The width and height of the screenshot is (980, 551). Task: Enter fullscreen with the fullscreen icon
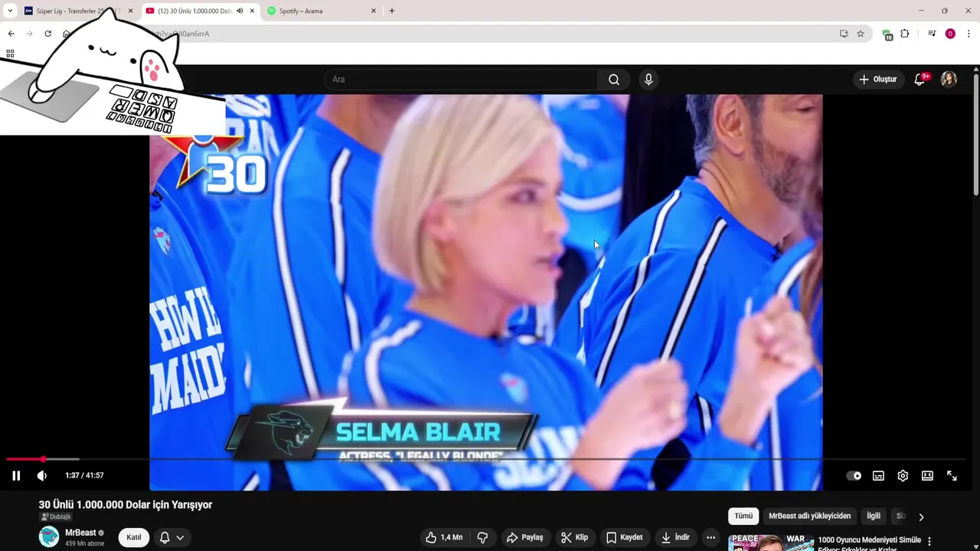952,475
